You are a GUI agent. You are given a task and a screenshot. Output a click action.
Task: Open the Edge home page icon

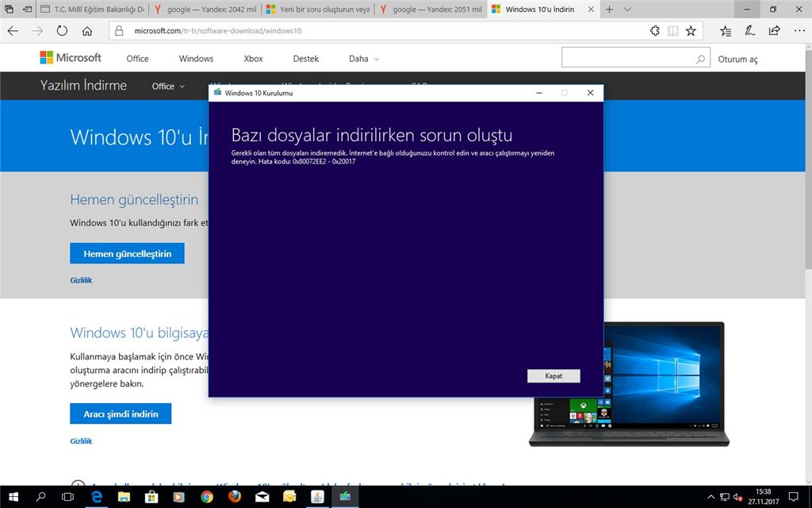point(87,31)
